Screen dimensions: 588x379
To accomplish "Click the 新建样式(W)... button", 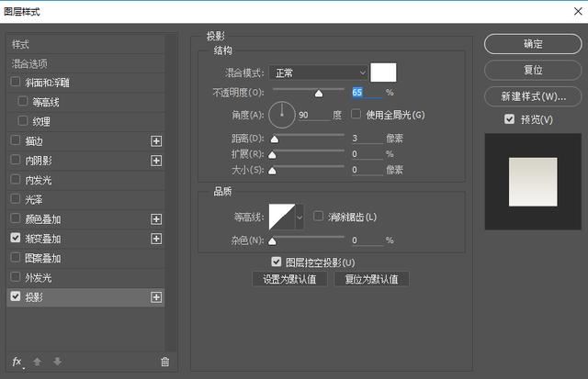I will 533,96.
